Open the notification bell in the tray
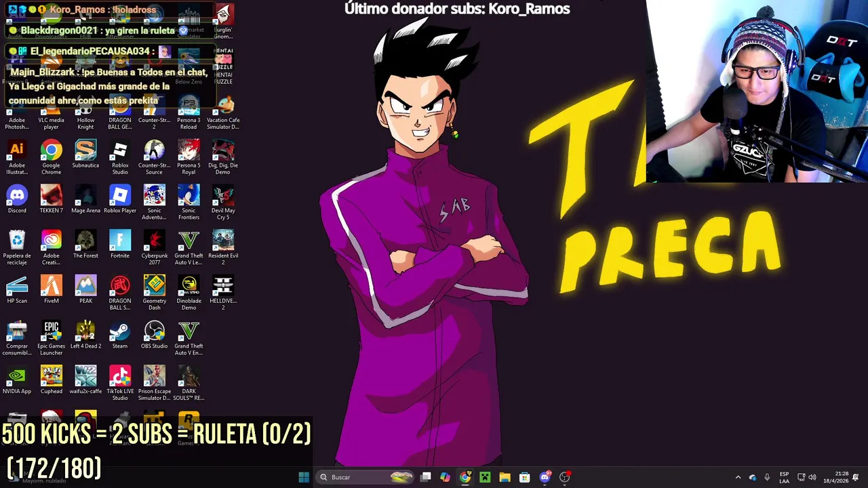The height and width of the screenshot is (488, 868). (856, 477)
